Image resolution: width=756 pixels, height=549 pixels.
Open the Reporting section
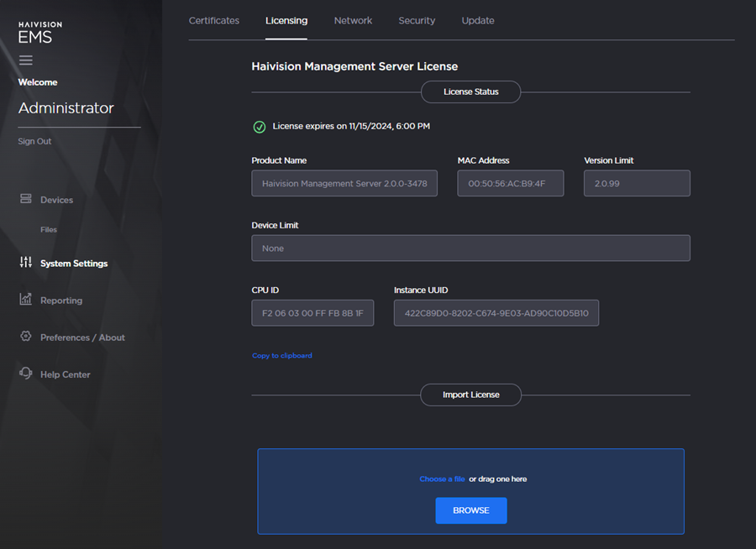click(61, 300)
